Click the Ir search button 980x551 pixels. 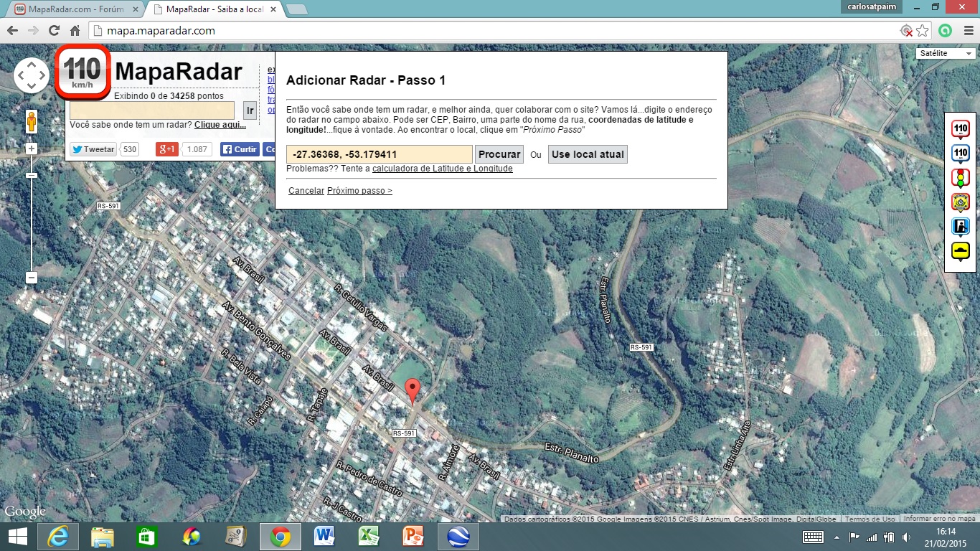point(250,110)
